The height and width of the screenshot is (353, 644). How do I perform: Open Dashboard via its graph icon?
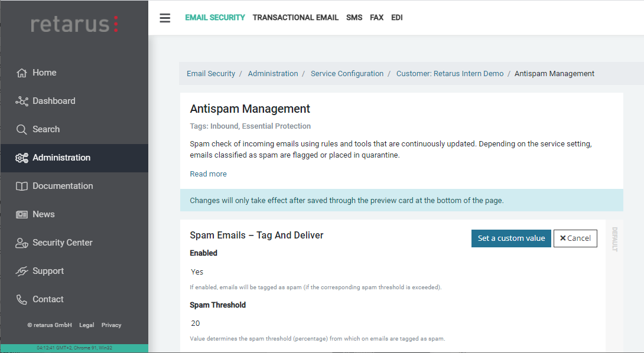click(x=22, y=102)
